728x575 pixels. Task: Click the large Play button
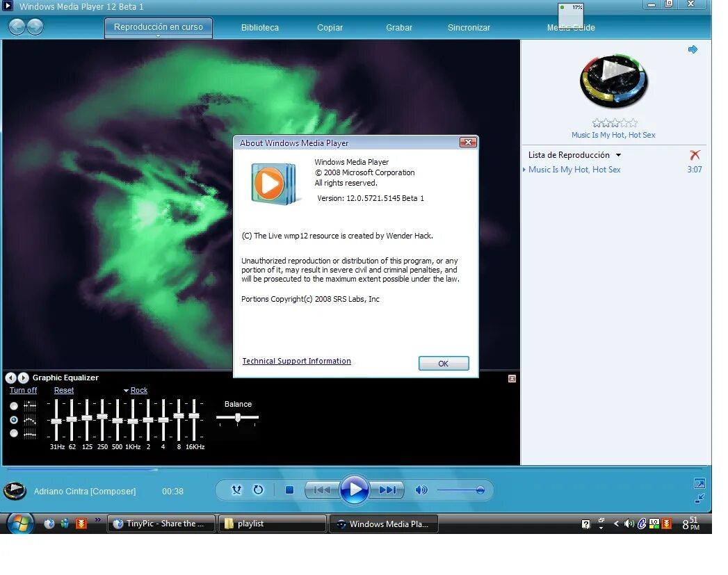pos(354,489)
